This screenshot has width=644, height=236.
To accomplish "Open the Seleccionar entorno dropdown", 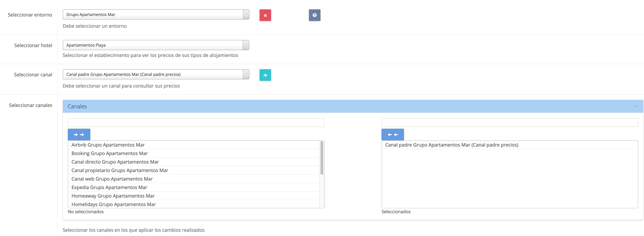I will click(156, 14).
